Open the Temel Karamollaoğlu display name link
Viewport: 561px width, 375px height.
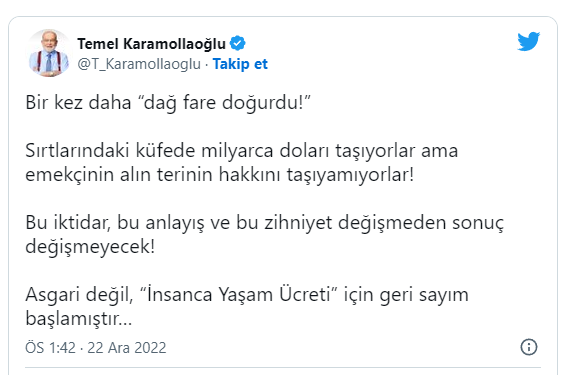coord(151,44)
